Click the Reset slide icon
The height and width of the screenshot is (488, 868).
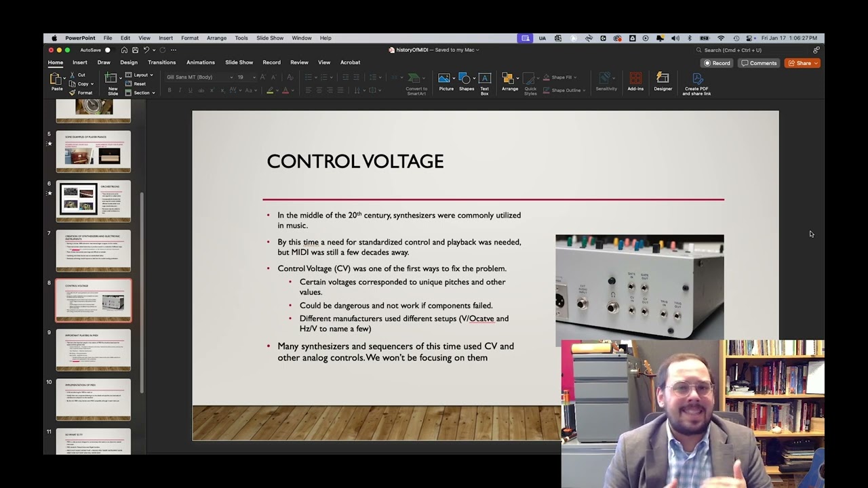tap(129, 83)
